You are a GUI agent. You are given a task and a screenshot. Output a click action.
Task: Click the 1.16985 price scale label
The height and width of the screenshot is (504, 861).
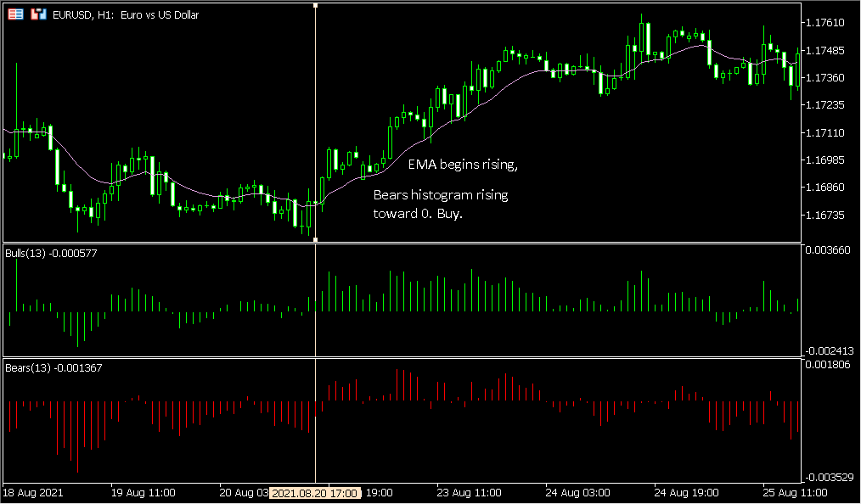(x=825, y=160)
